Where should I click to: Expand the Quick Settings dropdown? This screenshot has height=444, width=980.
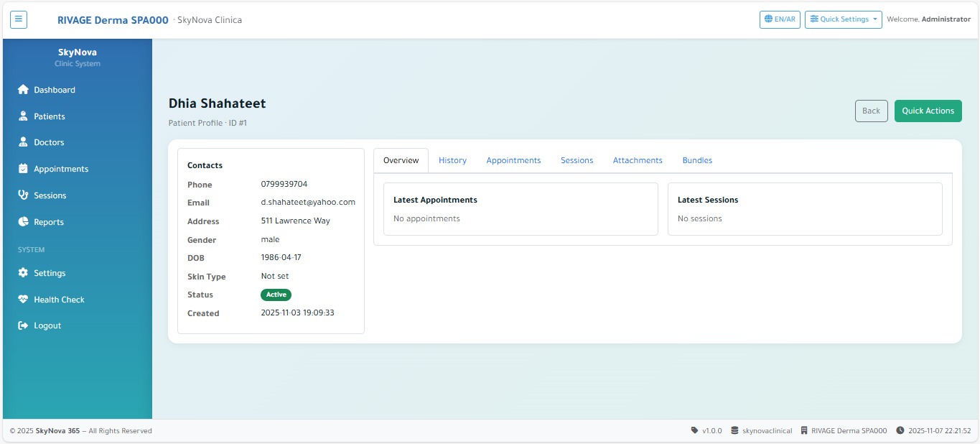843,19
